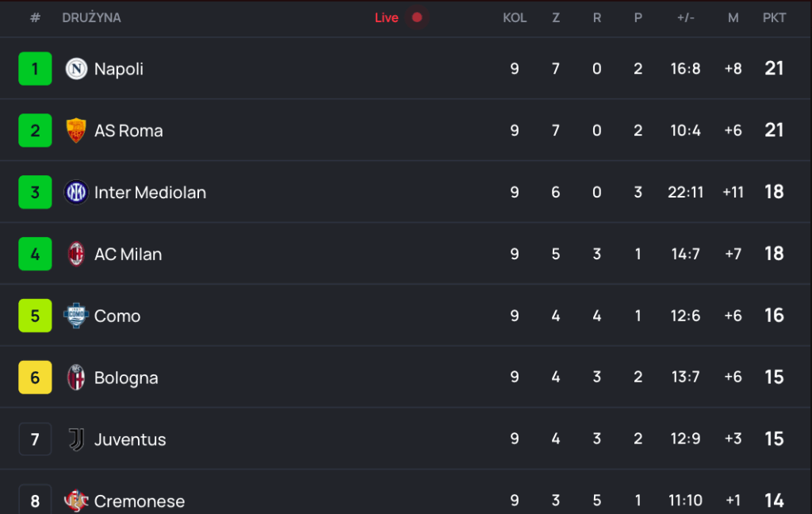Screen dimensions: 812x514
Task: Click the Juventus logo icon
Action: pyautogui.click(x=76, y=439)
